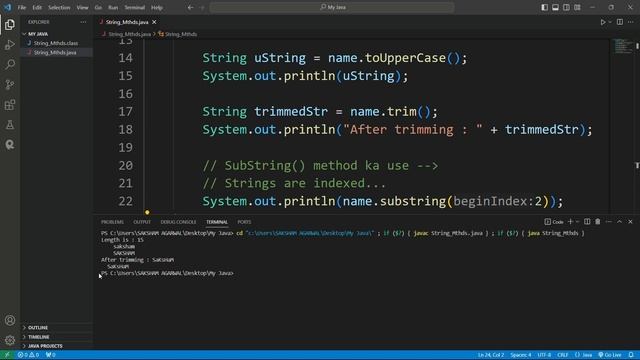Click the Accounts icon in activity bar

pos(10,320)
